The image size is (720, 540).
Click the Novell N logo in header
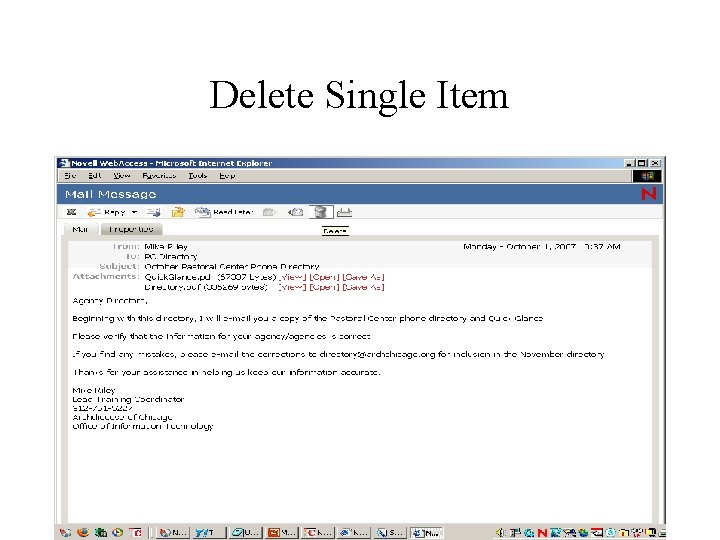click(x=649, y=194)
